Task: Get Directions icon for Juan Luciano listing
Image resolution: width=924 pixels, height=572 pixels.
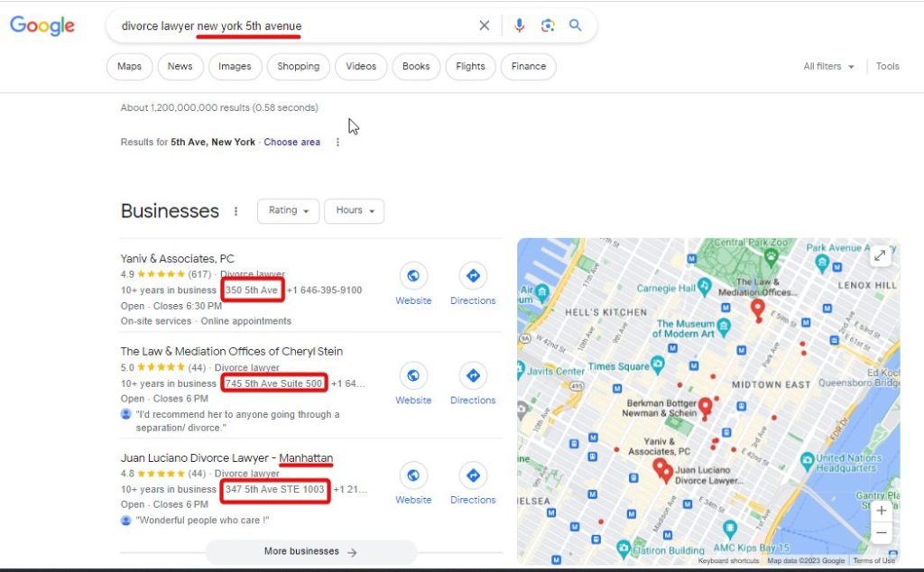Action: coord(473,475)
